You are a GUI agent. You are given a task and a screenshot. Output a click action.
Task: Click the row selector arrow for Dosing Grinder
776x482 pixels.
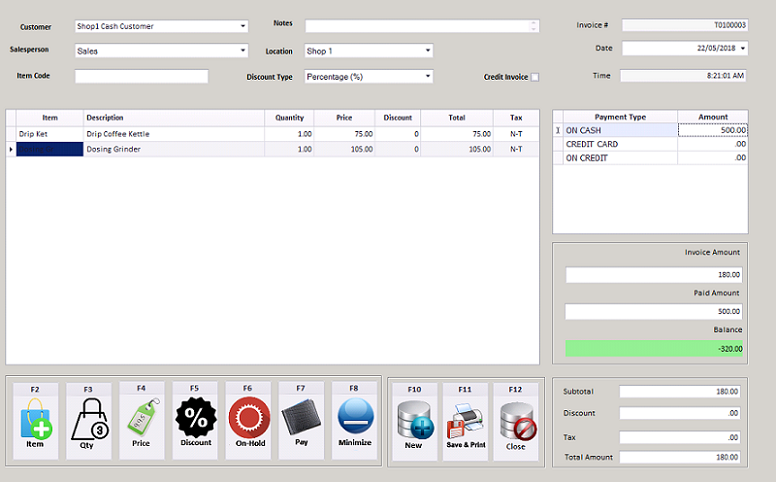(x=11, y=149)
